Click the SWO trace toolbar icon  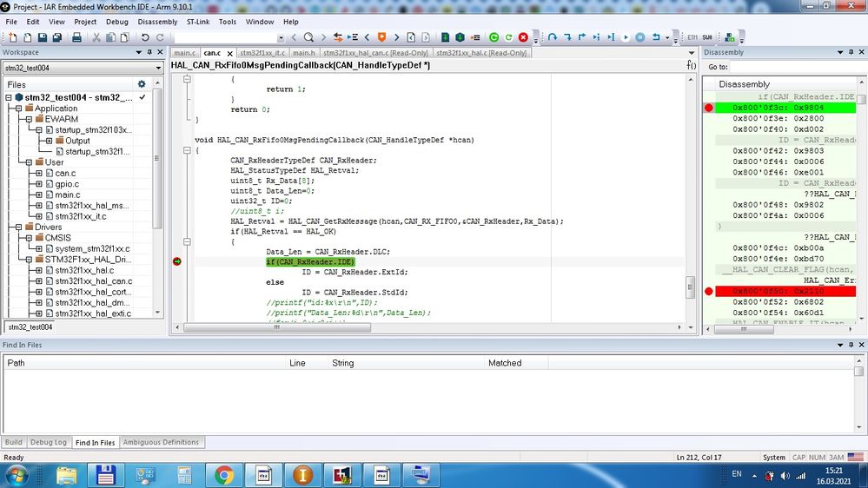click(x=707, y=37)
